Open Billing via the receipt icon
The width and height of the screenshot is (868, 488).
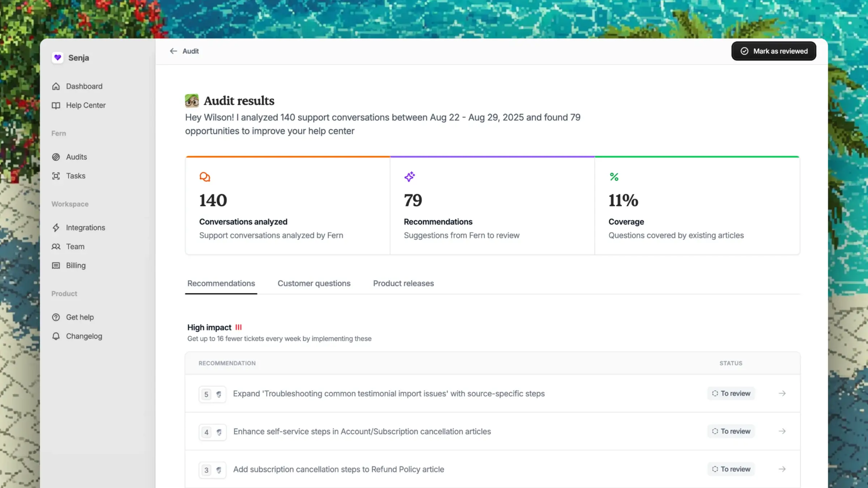click(56, 265)
